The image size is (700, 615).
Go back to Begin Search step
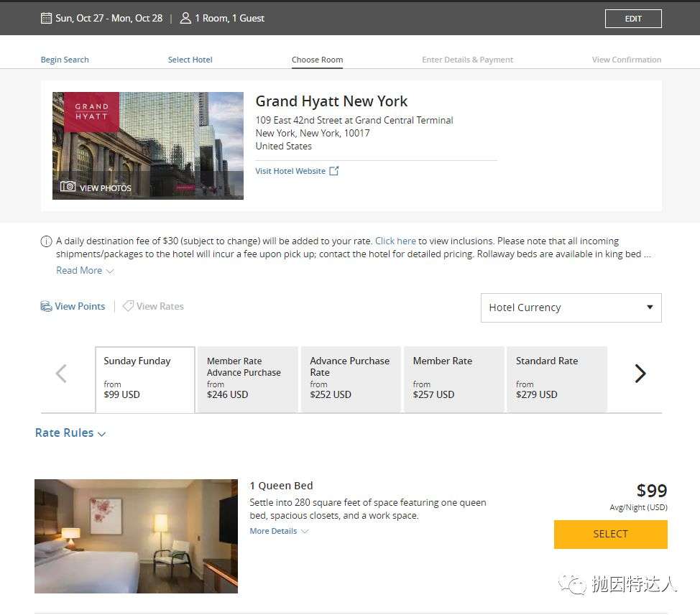pos(65,60)
